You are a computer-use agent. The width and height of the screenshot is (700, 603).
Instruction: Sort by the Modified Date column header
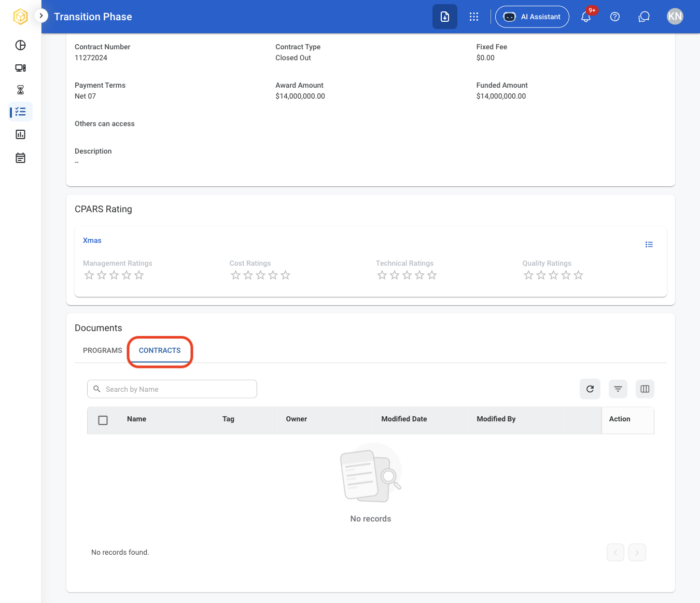(x=404, y=419)
